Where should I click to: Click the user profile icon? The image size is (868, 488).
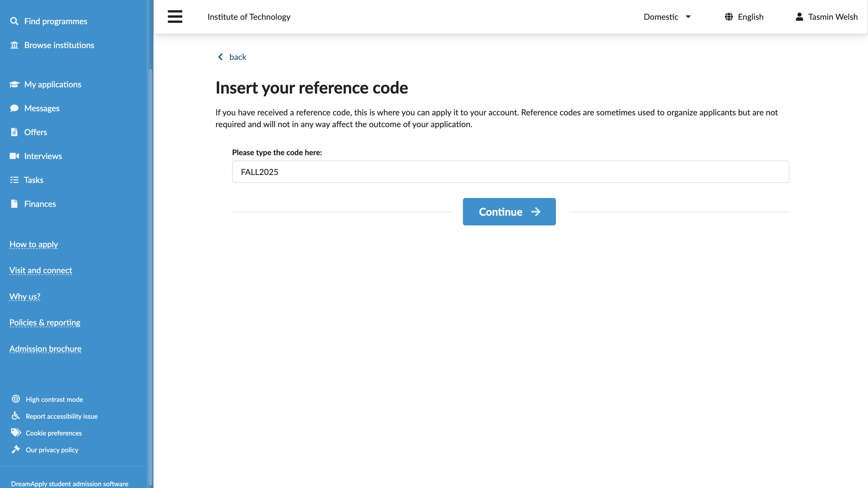[x=799, y=17]
